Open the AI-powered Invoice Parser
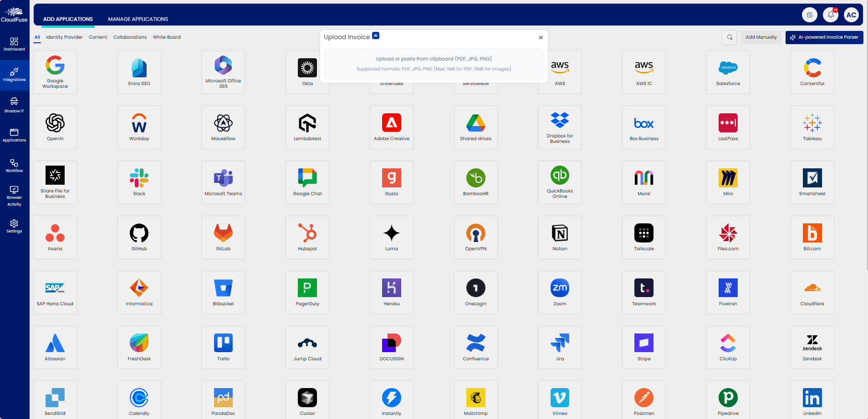 [824, 37]
